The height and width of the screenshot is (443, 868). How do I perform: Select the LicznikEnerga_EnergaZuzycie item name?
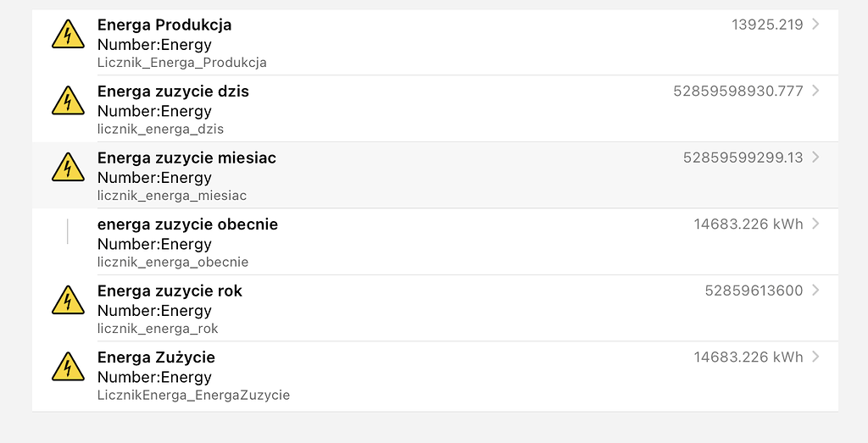(193, 395)
